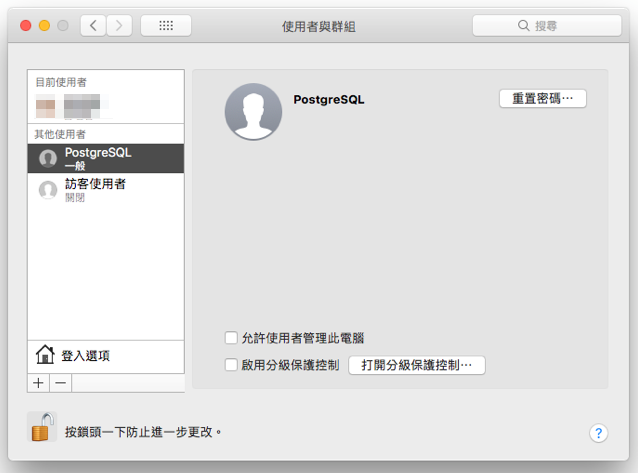Go back with the left arrow button

point(93,26)
